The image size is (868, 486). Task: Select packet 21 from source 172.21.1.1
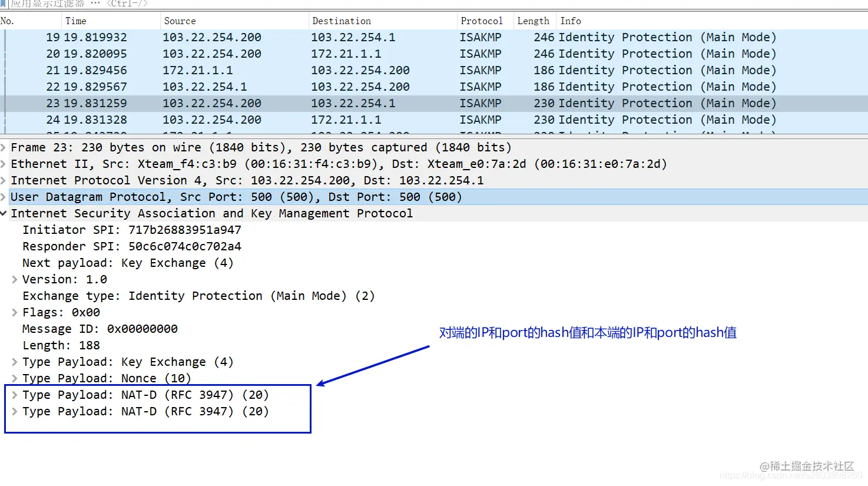click(x=434, y=70)
